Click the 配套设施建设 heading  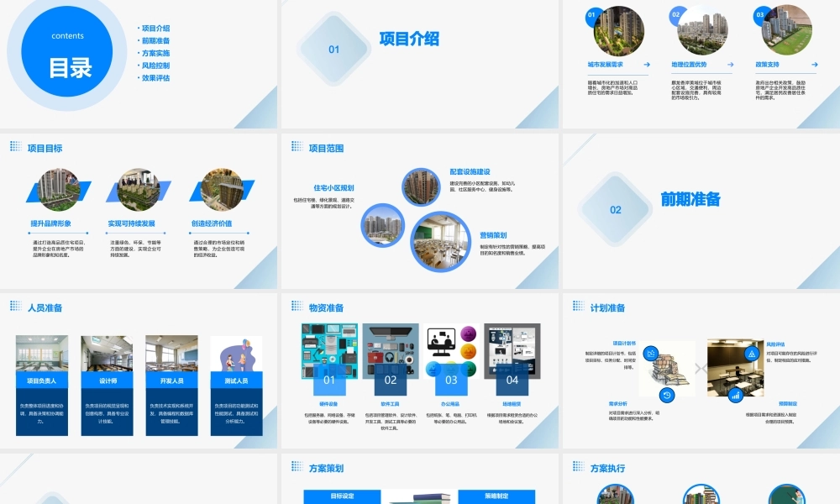470,172
